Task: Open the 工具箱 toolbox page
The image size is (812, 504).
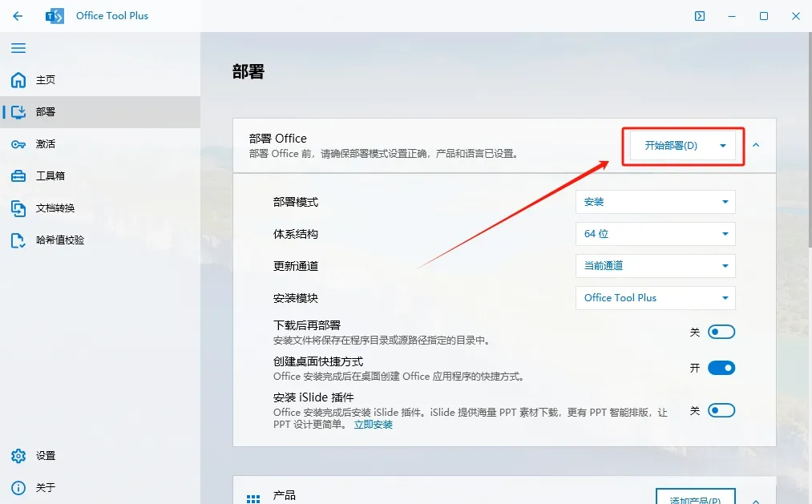Action: (100, 176)
